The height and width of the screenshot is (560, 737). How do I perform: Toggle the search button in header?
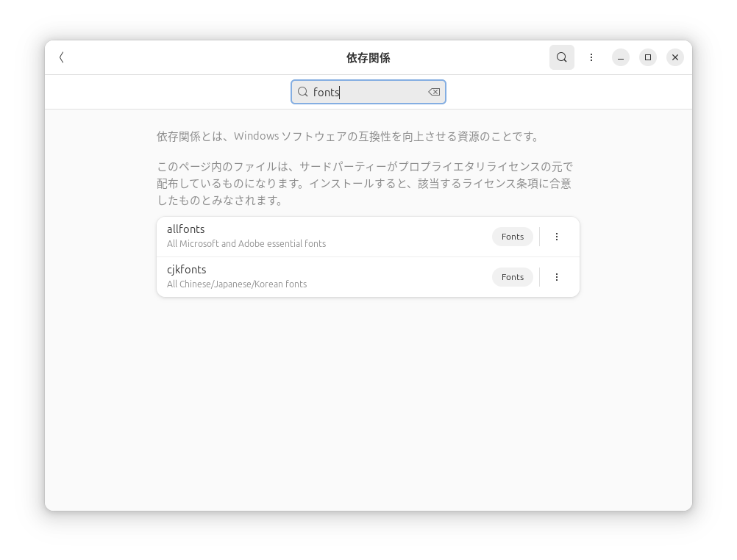coord(562,57)
